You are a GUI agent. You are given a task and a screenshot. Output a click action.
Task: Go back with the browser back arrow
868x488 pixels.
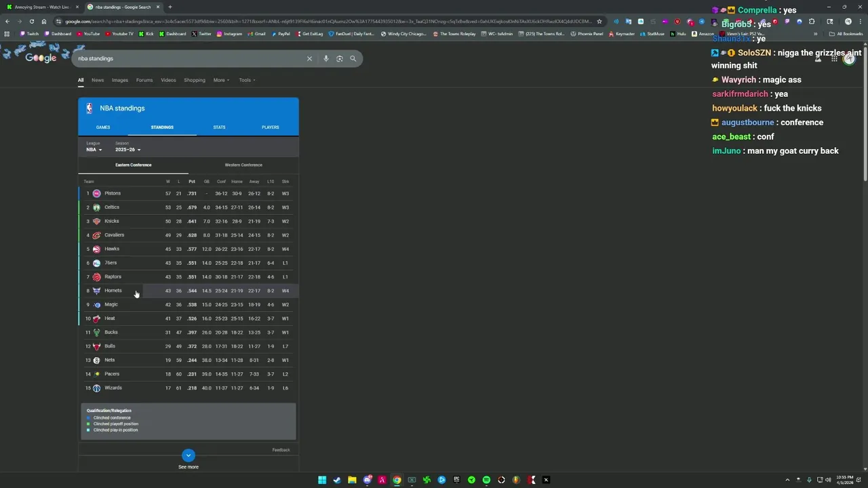tap(7, 21)
